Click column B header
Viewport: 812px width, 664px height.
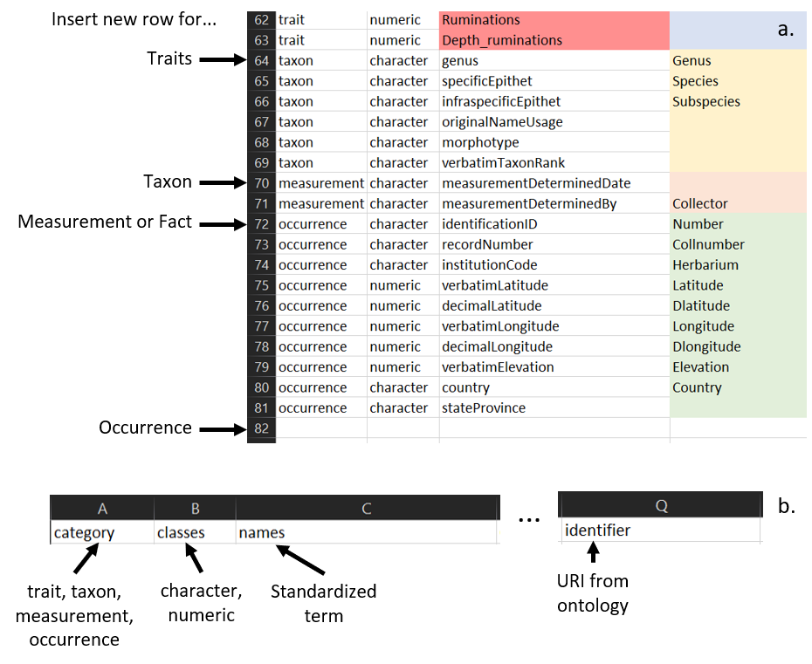pyautogui.click(x=195, y=509)
